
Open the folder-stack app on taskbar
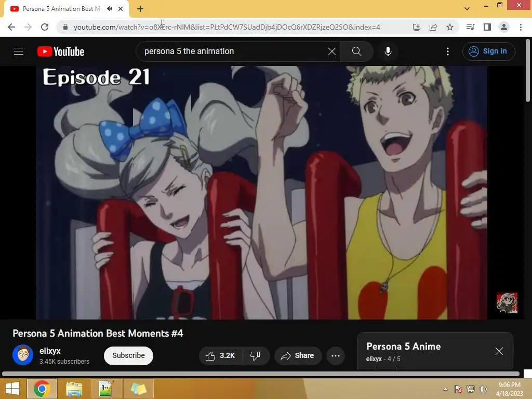click(x=138, y=389)
